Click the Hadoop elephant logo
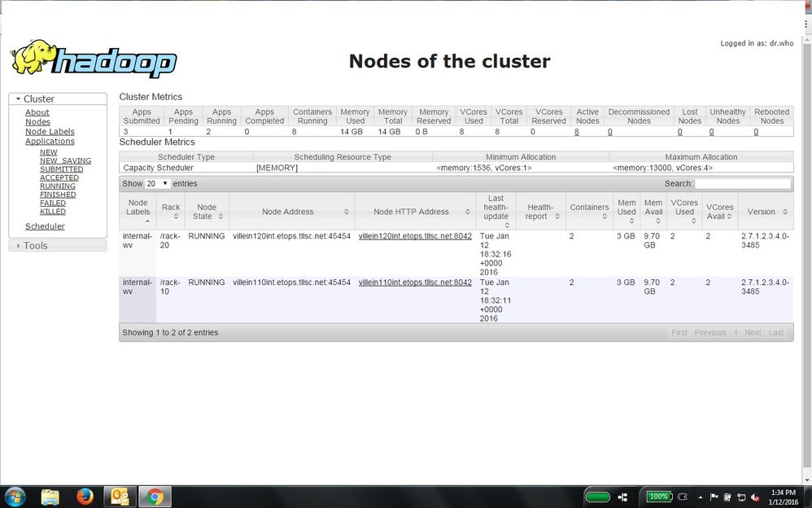The image size is (812, 508). (94, 58)
